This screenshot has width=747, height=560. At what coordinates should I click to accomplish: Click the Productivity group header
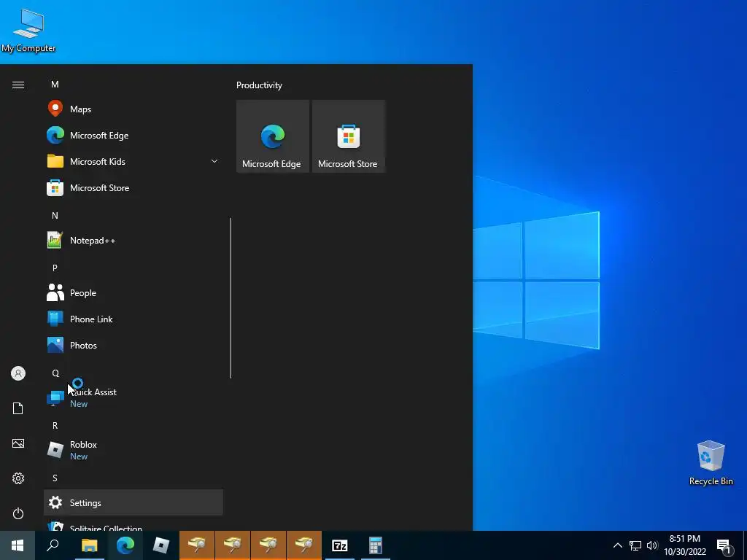[259, 85]
